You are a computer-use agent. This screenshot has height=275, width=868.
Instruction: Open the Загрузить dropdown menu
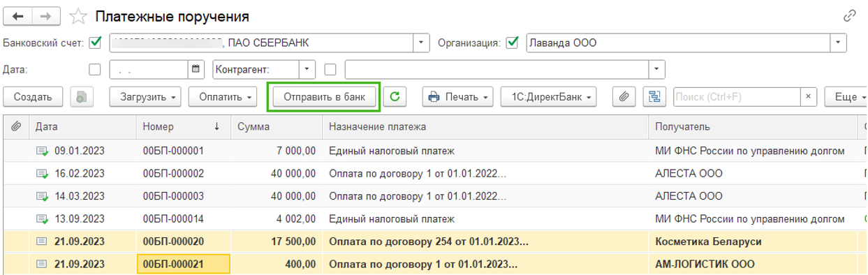click(x=146, y=97)
